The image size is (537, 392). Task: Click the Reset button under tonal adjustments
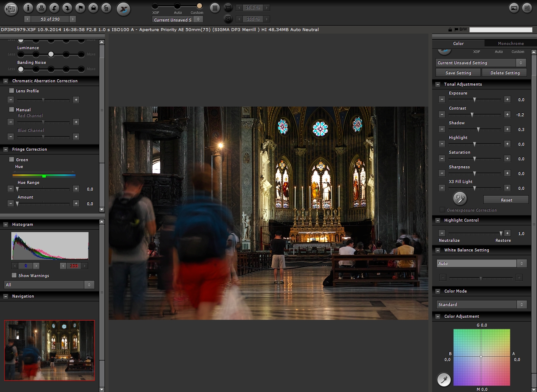(506, 200)
